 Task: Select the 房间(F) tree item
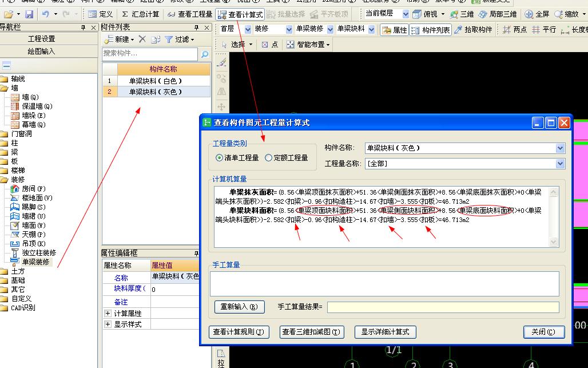(x=29, y=189)
